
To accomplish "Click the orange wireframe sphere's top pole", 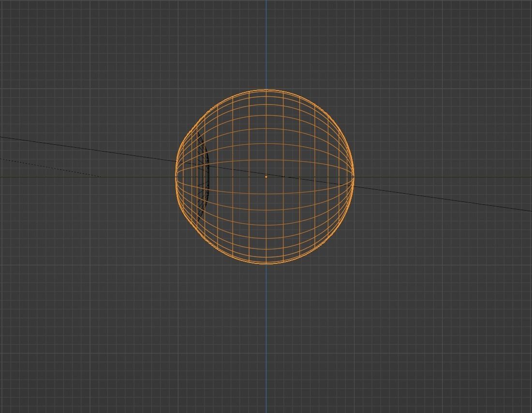I will point(266,91).
